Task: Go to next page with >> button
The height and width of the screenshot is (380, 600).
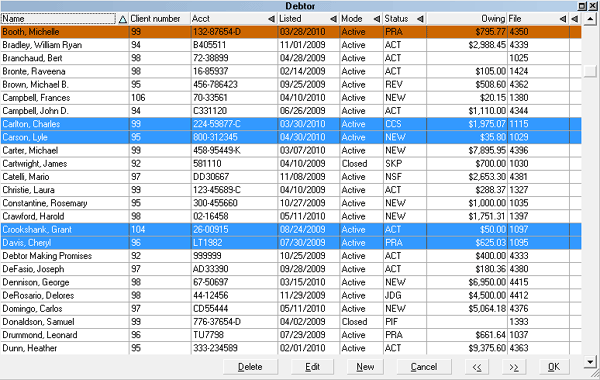Action: 514,367
